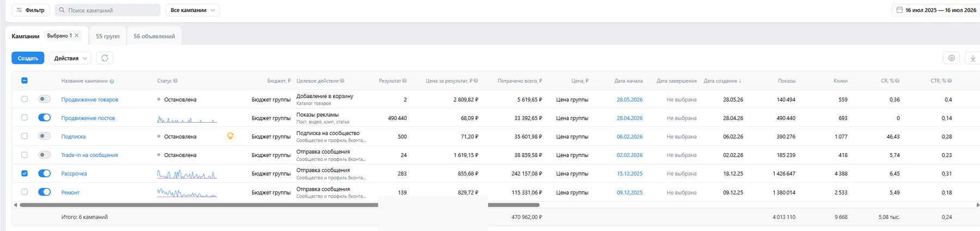Click the download report icon

972,58
